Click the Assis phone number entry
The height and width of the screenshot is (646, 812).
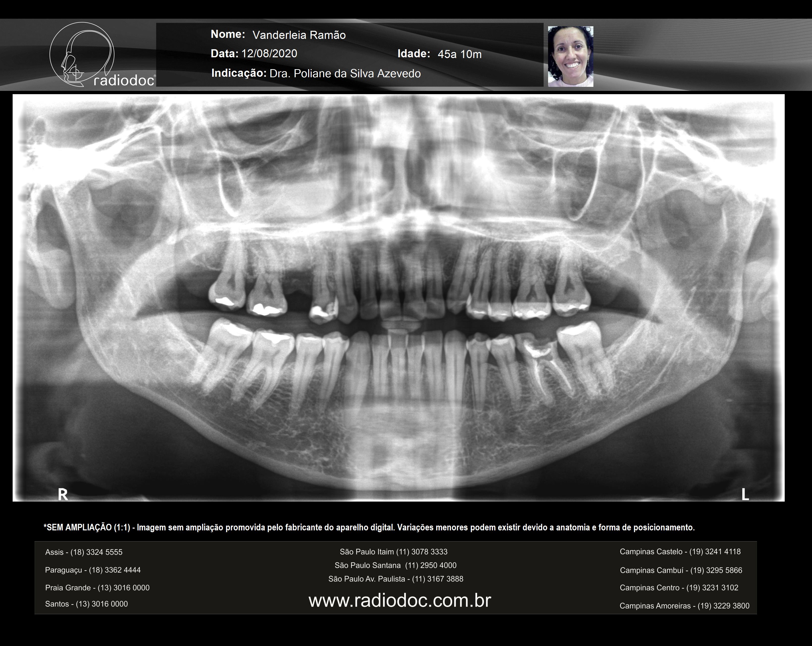click(x=84, y=552)
